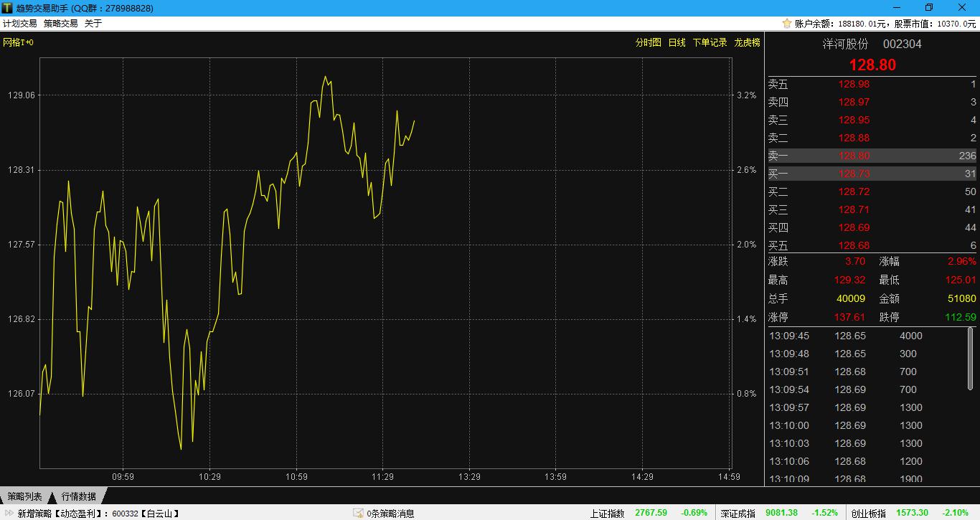Open the 龙虎榜 list

(x=747, y=43)
